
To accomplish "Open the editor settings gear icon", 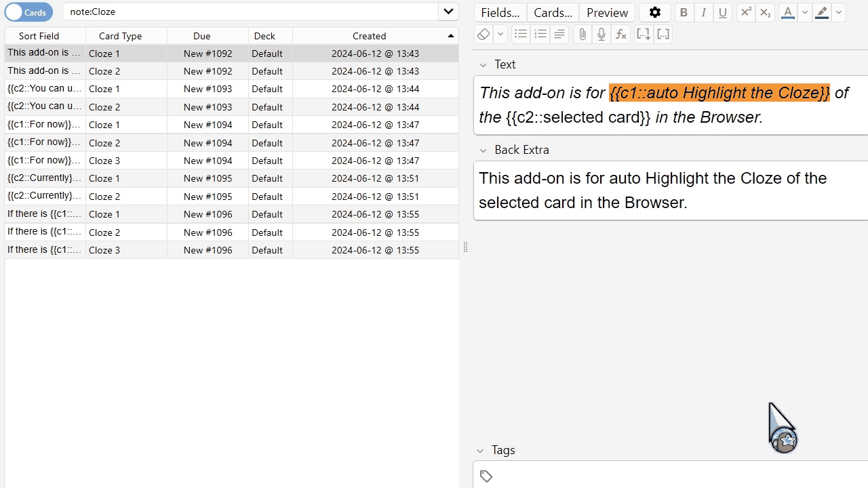I will coord(655,12).
